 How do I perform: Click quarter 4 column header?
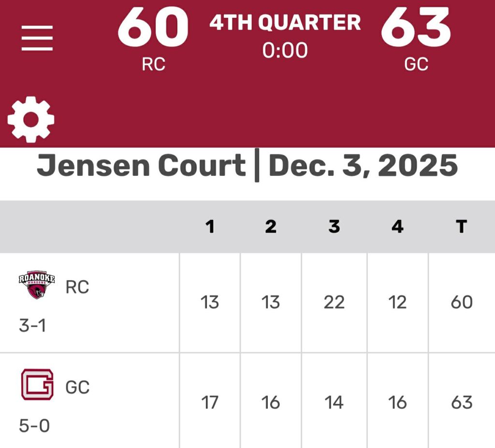397,226
